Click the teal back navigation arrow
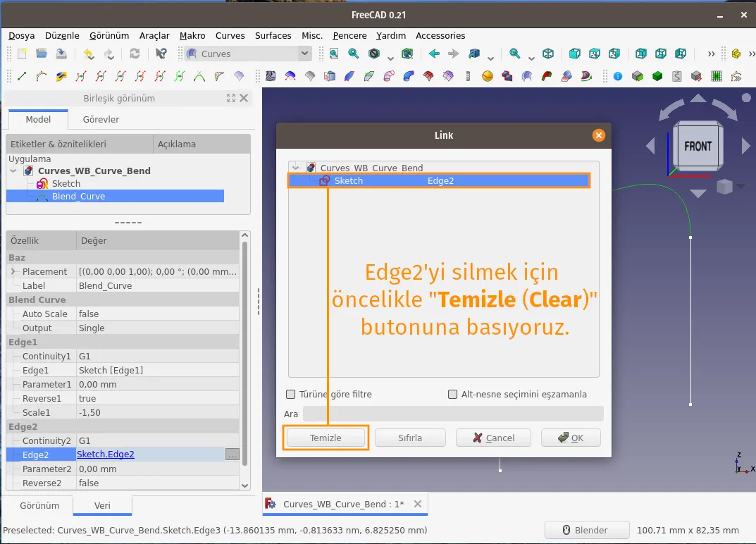Image resolution: width=756 pixels, height=544 pixels. 434,54
